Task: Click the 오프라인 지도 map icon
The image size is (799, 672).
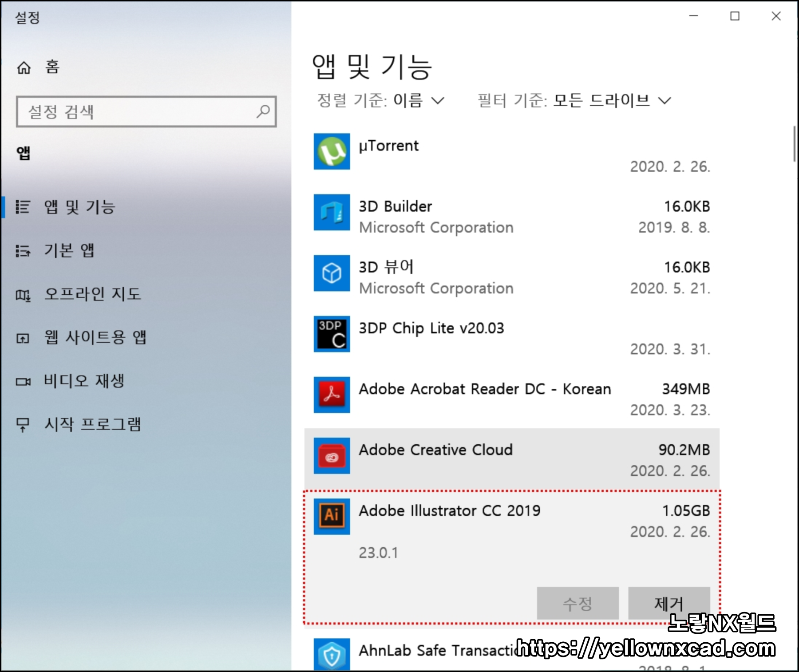Action: (x=23, y=295)
